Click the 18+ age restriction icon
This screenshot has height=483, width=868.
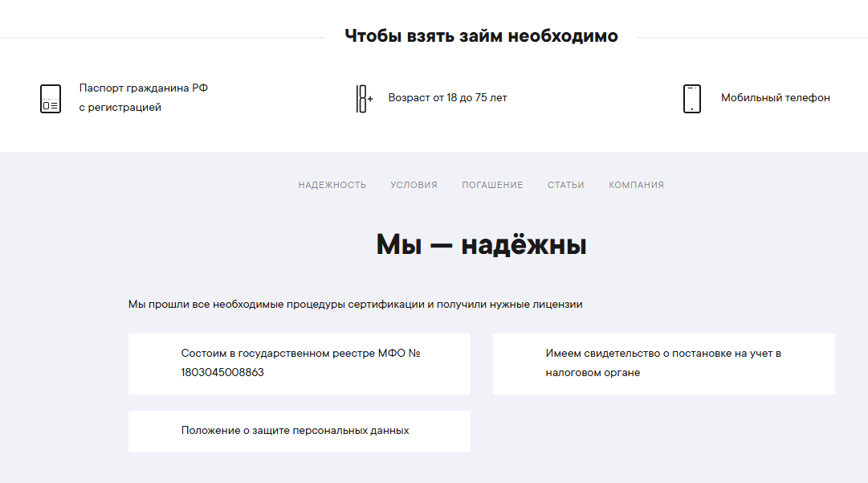click(365, 99)
